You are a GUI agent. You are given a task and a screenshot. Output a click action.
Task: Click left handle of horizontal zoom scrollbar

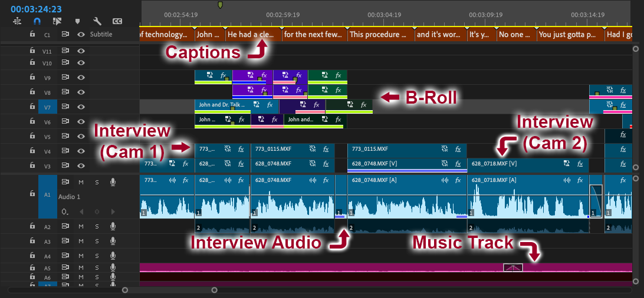[x=125, y=290]
